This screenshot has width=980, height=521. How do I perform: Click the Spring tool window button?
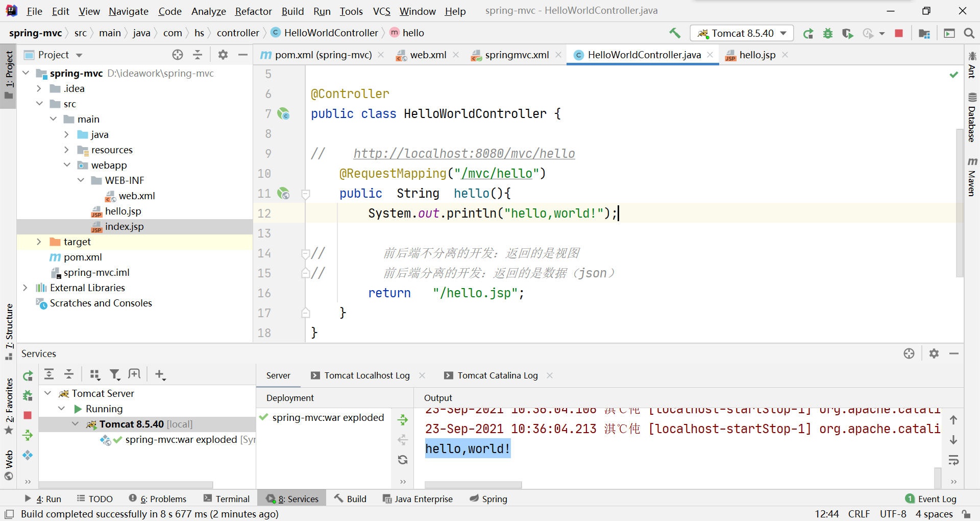[x=488, y=499]
